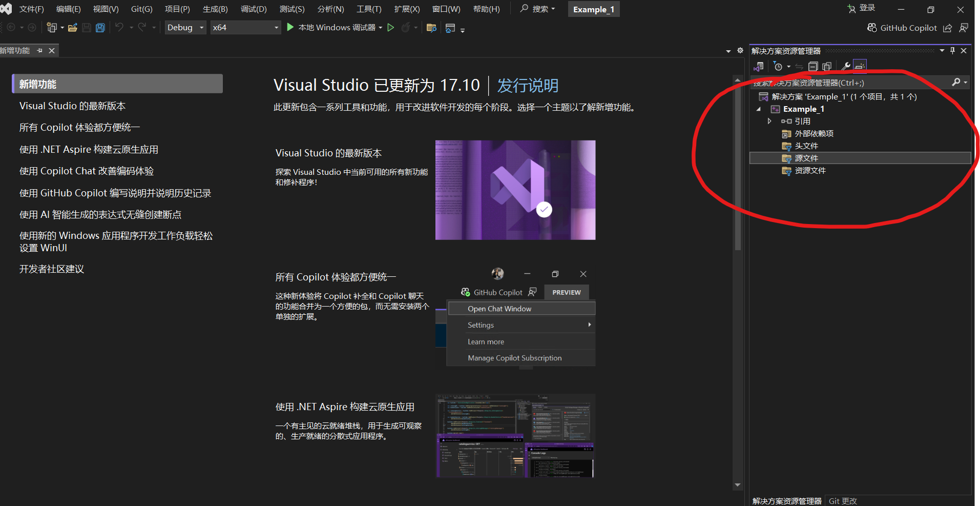Viewport: 980px width, 506px height.
Task: Click the Visual Studio logo icon
Action: [x=6, y=9]
